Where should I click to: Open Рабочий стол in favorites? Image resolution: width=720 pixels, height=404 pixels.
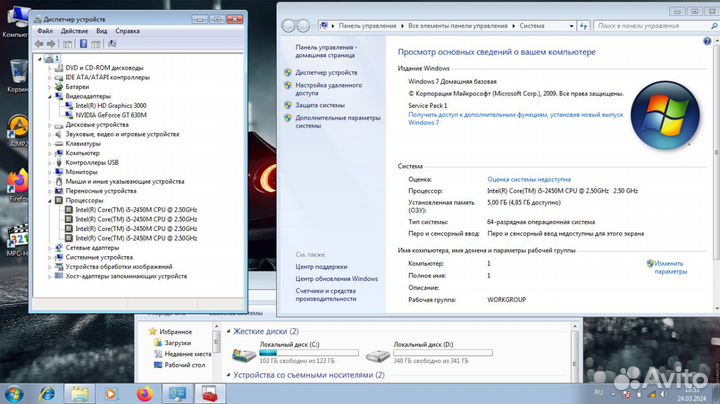(185, 365)
